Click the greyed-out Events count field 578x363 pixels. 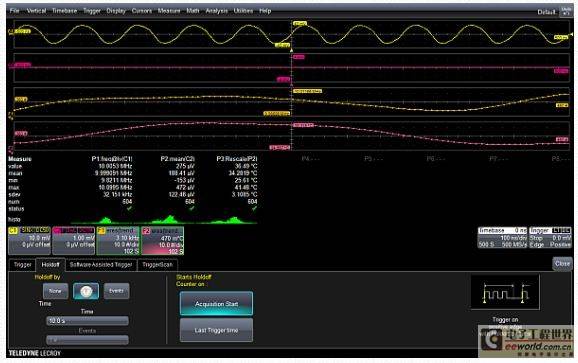point(87,340)
